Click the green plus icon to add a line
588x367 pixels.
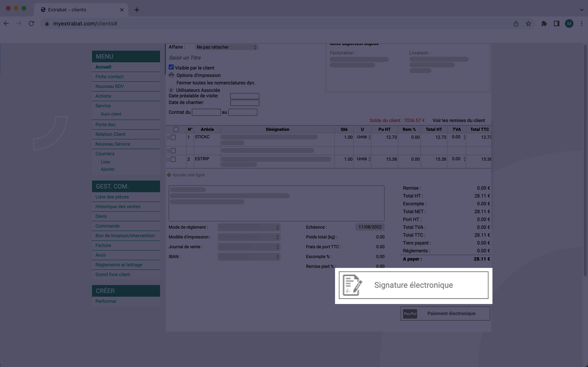[169, 175]
